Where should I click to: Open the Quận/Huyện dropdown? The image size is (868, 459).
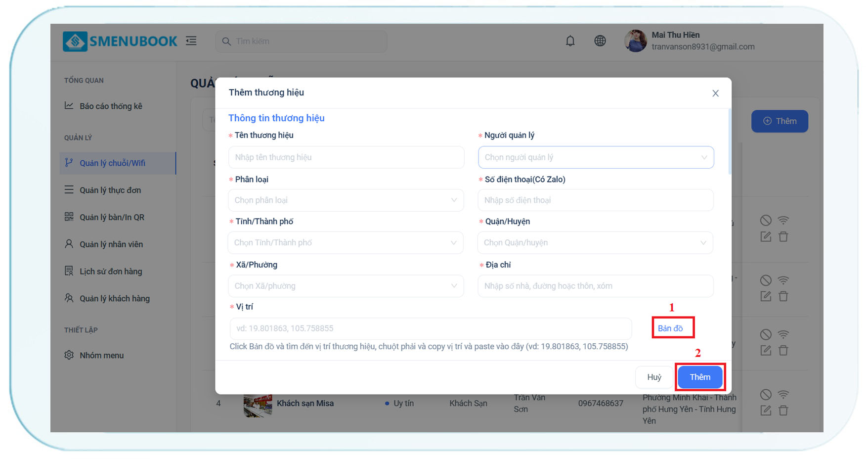595,243
